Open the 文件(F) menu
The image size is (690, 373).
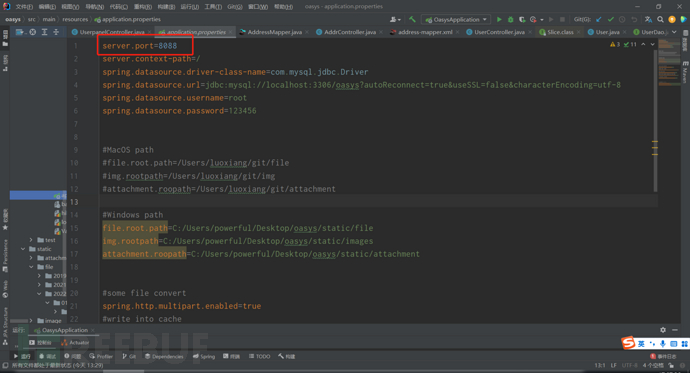coord(24,7)
